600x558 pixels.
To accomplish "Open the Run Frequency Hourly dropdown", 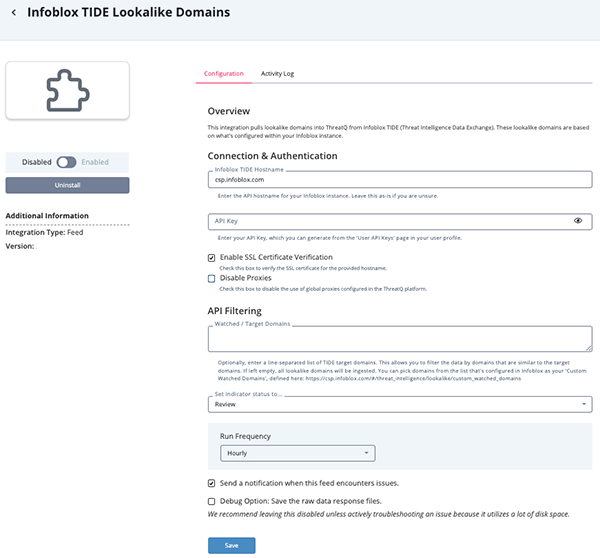I will pyautogui.click(x=298, y=453).
